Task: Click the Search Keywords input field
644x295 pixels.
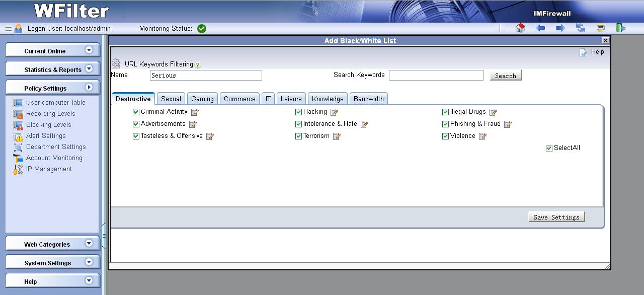Action: [436, 76]
